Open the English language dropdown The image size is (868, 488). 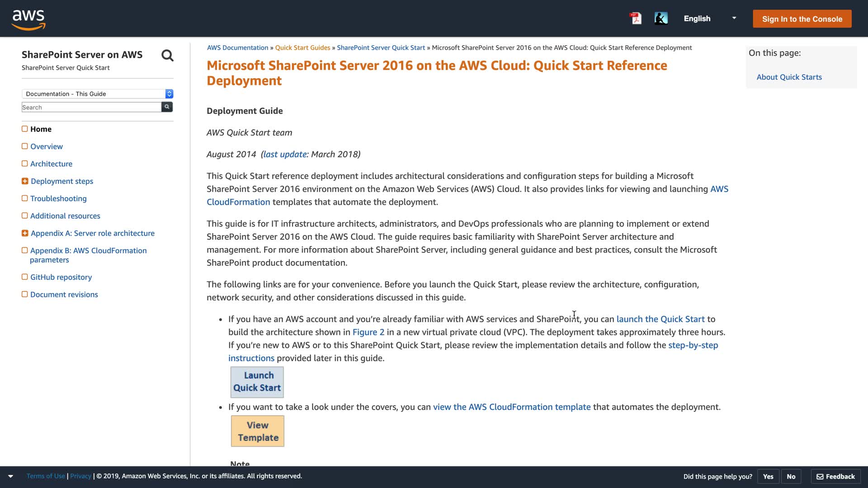(x=710, y=19)
